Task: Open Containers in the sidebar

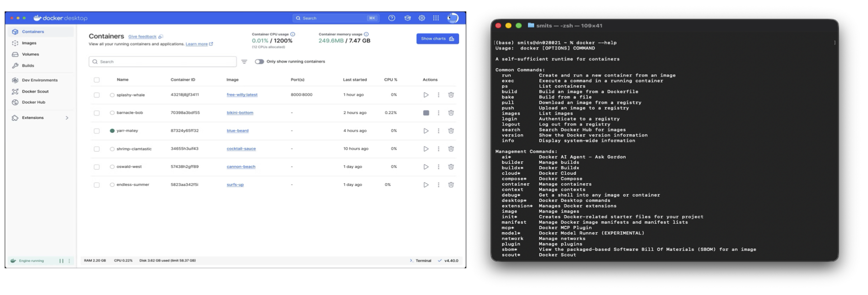Action: pyautogui.click(x=41, y=31)
